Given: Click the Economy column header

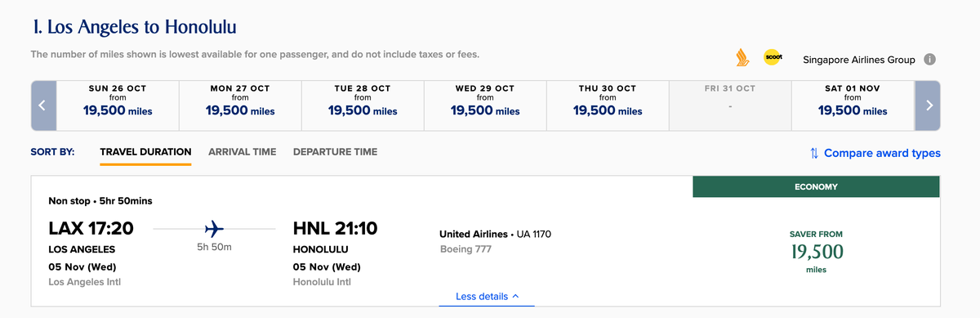Looking at the screenshot, I should [816, 186].
